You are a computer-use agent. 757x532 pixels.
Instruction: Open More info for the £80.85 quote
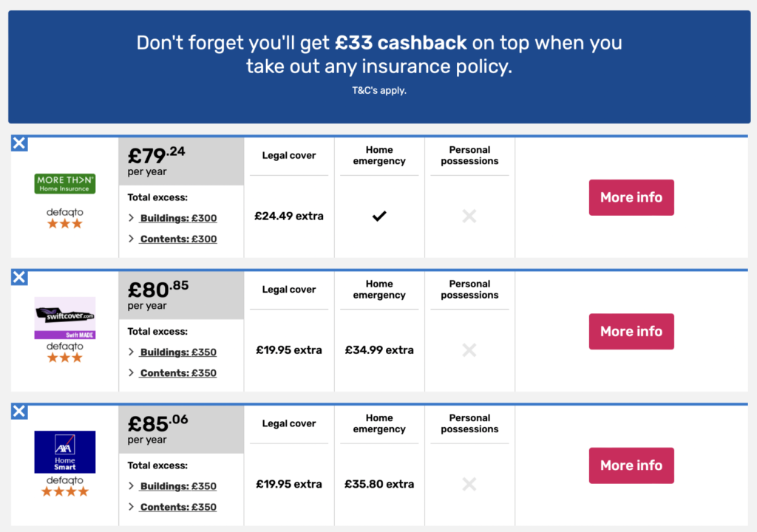point(631,332)
